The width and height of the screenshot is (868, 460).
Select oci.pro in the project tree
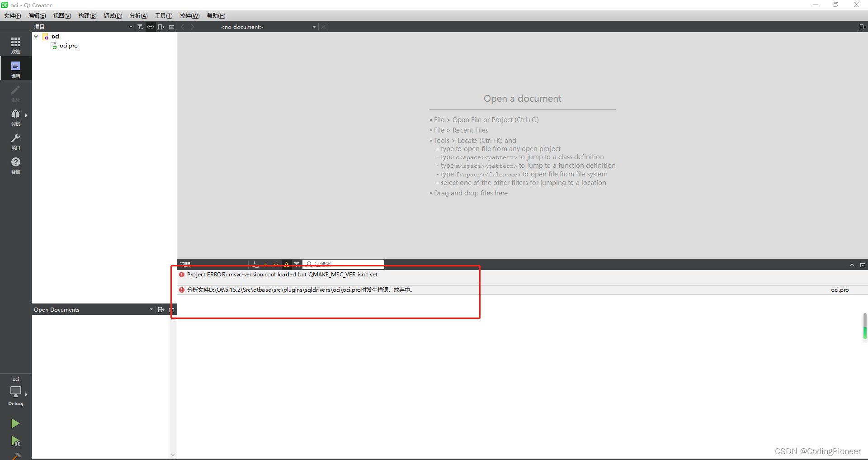69,46
